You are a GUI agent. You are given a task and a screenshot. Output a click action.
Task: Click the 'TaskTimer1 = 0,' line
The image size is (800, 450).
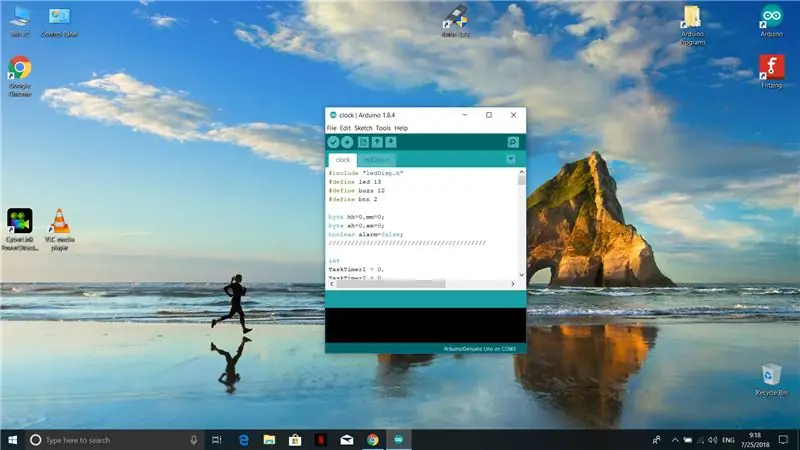356,269
